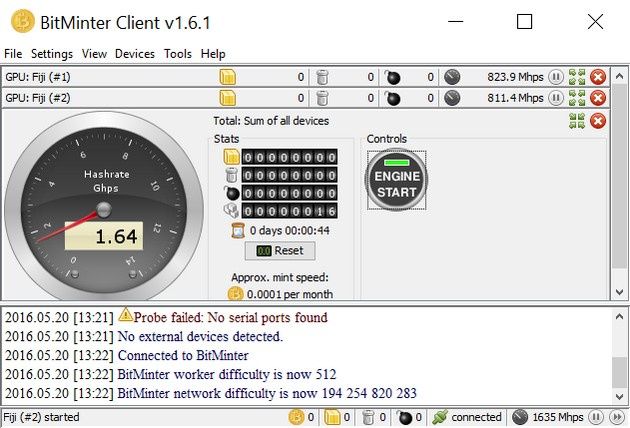Click the BitMinter coin icon in title bar
630x428 pixels.
coord(22,21)
